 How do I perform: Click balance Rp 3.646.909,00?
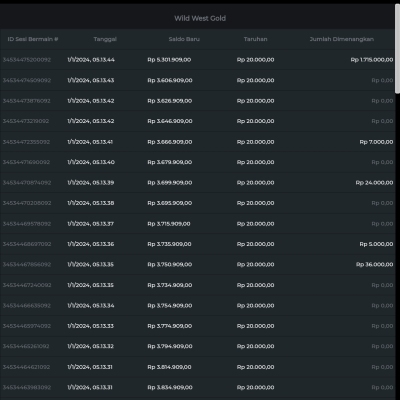pyautogui.click(x=170, y=121)
